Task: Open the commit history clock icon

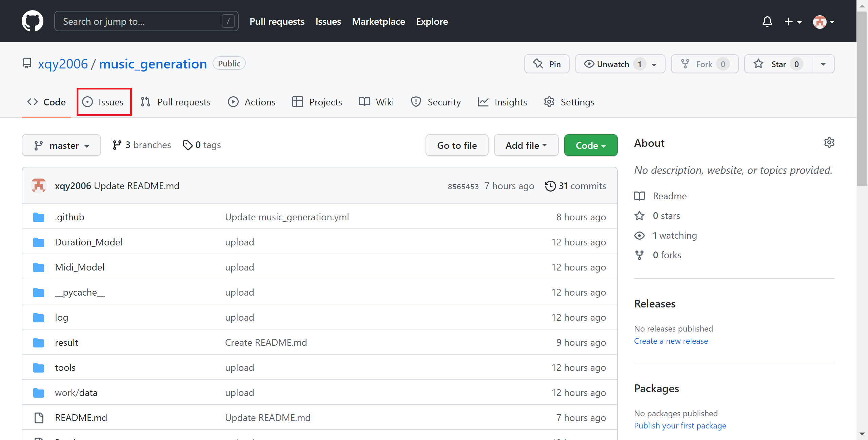Action: pos(550,186)
